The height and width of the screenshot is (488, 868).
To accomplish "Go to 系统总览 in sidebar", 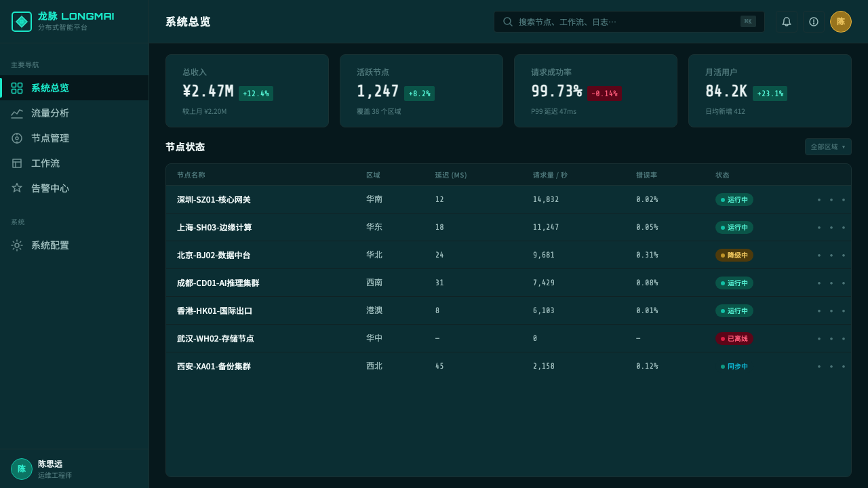I will coord(75,88).
